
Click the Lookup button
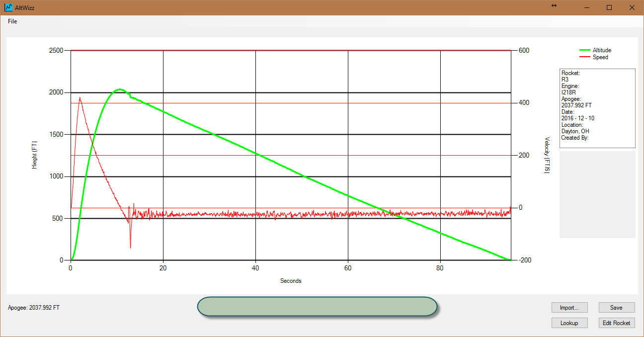[569, 323]
